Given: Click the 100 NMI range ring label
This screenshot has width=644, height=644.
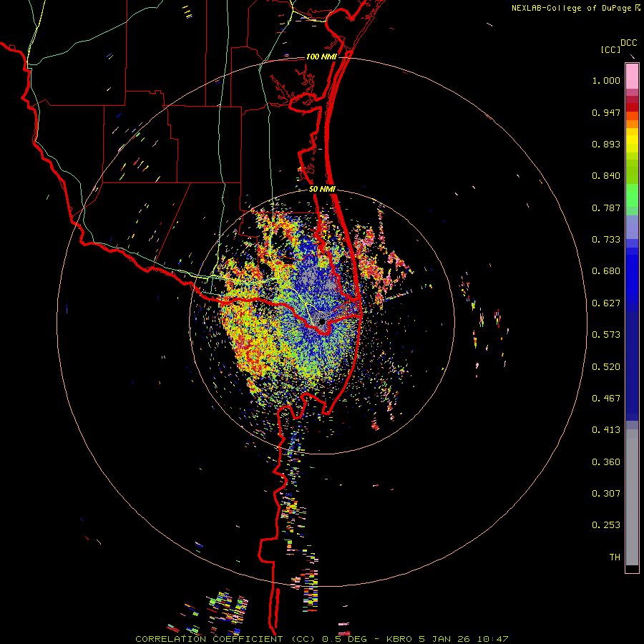Looking at the screenshot, I should pos(321,57).
